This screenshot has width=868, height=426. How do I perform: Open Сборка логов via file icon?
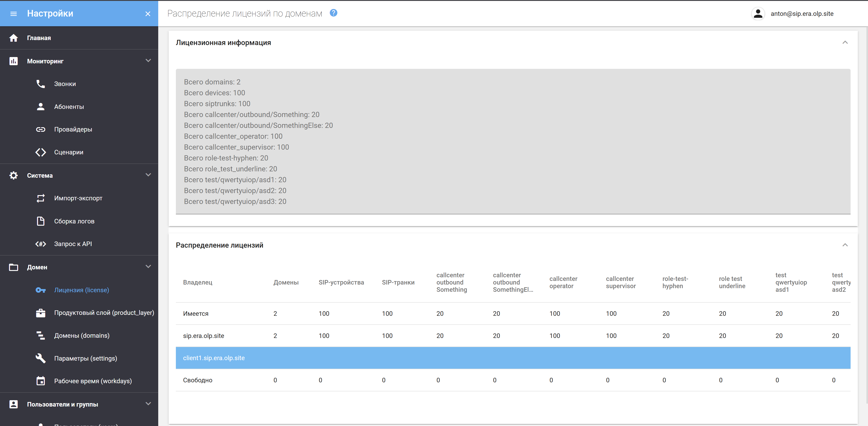40,221
